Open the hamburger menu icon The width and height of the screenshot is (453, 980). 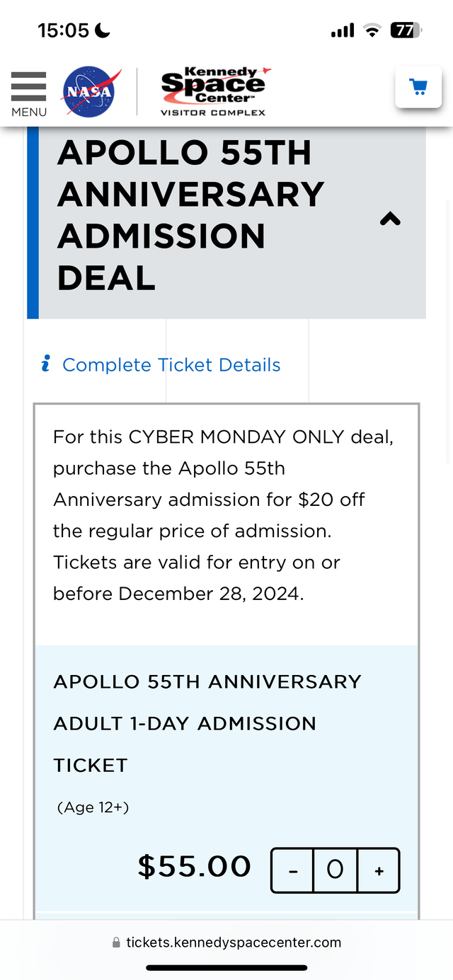coord(29,87)
